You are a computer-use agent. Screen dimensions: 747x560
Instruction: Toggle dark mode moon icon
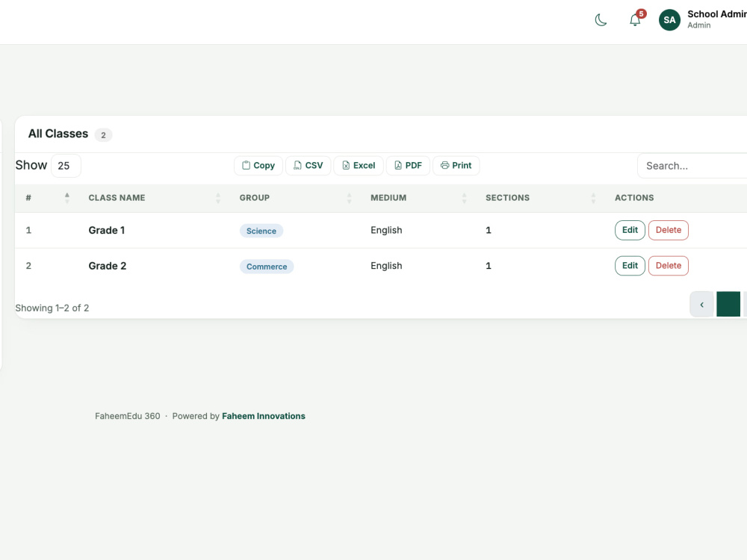pos(601,20)
